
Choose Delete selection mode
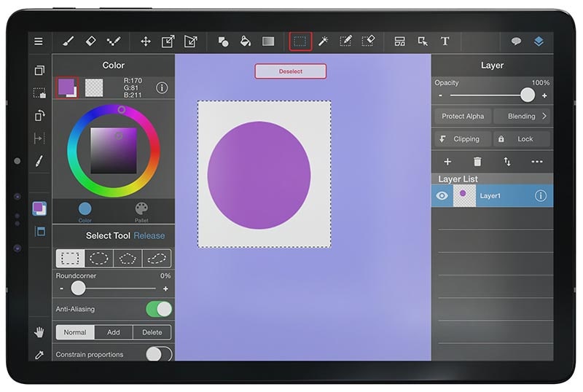click(152, 332)
